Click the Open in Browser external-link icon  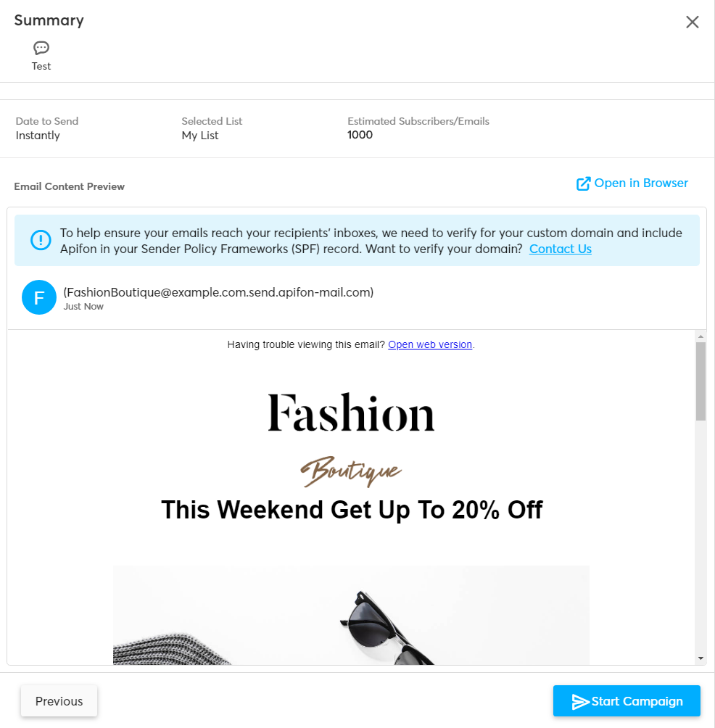[583, 183]
